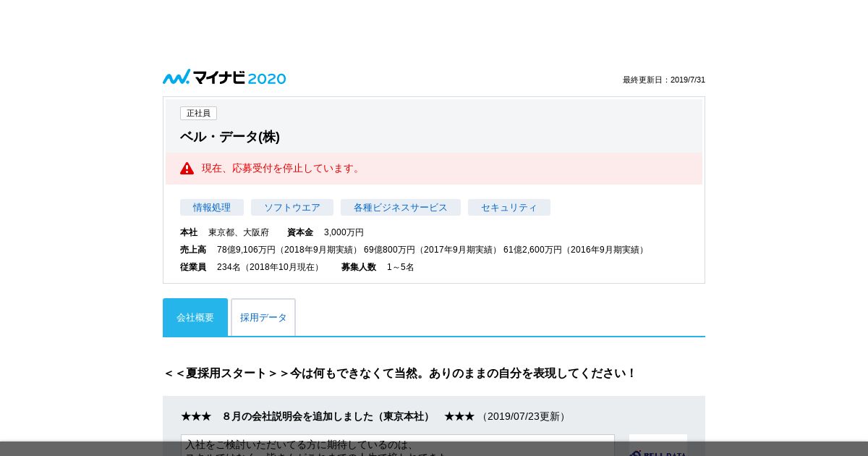Screen dimensions: 868x456
Task: Click the red warning triangle icon
Action: pyautogui.click(x=187, y=169)
